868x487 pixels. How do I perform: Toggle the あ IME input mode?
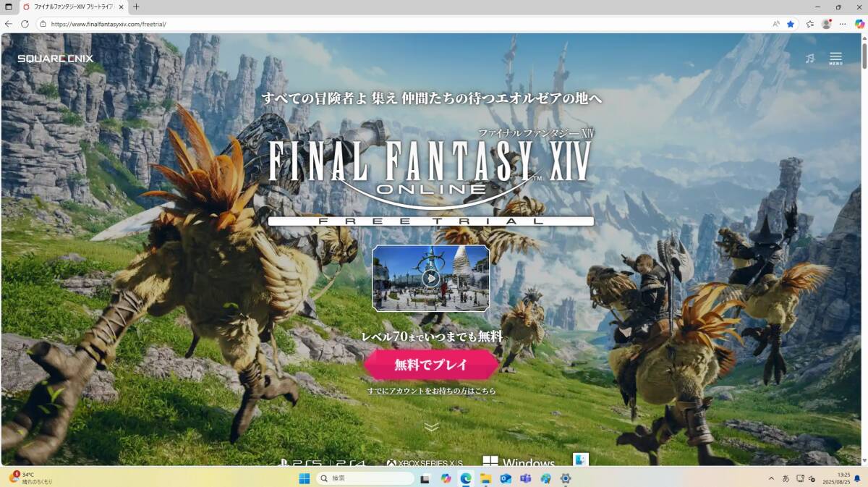tap(786, 478)
